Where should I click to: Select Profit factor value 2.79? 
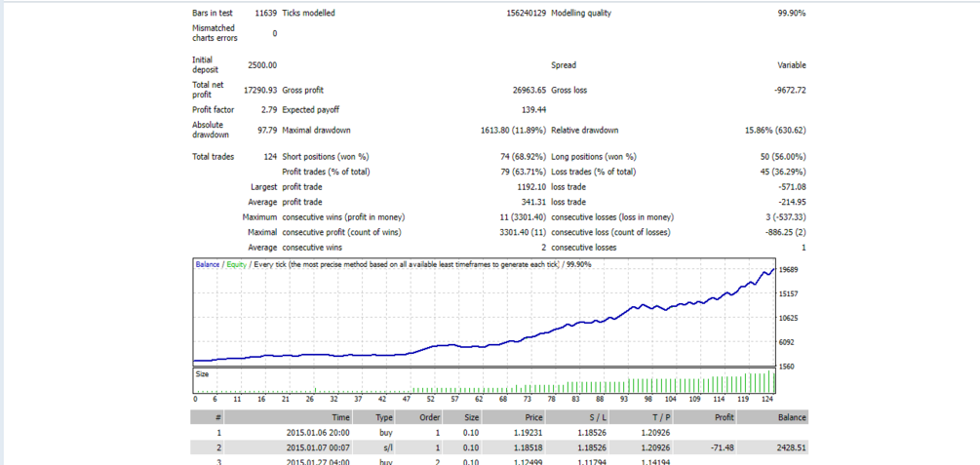click(x=269, y=110)
